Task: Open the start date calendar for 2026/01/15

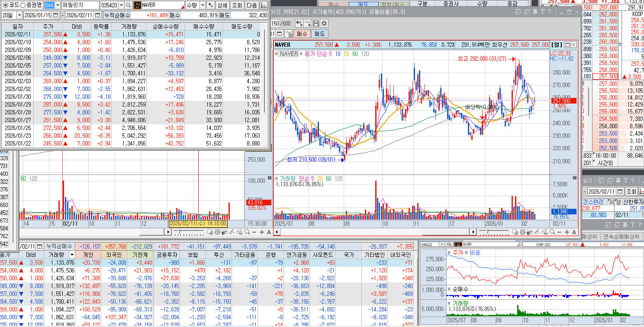Action: 56,15
